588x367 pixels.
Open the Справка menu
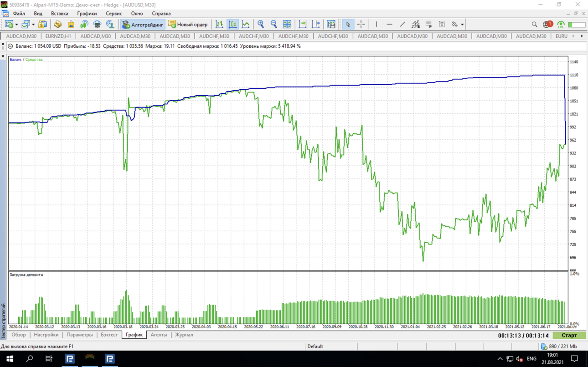coord(161,14)
